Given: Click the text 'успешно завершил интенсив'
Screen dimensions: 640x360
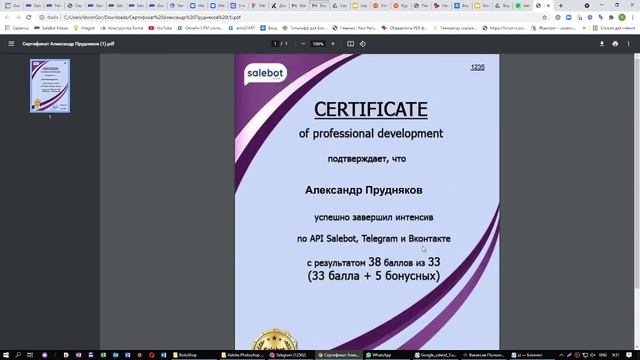Looking at the screenshot, I should 373,218.
